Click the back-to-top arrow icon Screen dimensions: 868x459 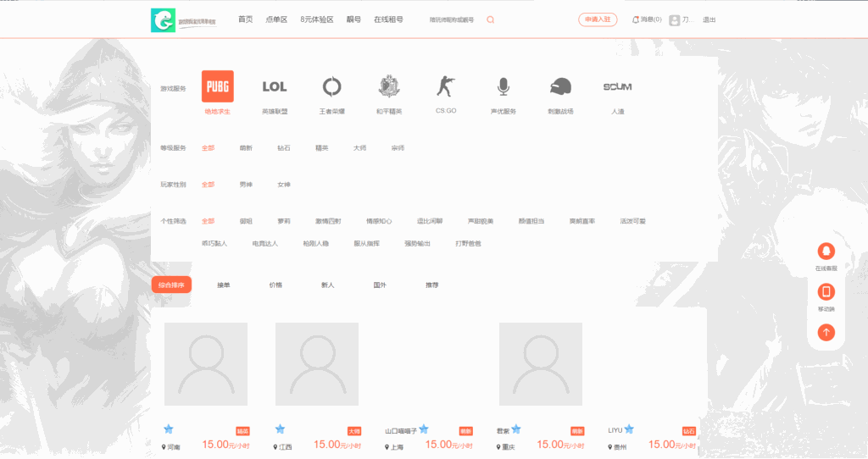click(x=826, y=332)
